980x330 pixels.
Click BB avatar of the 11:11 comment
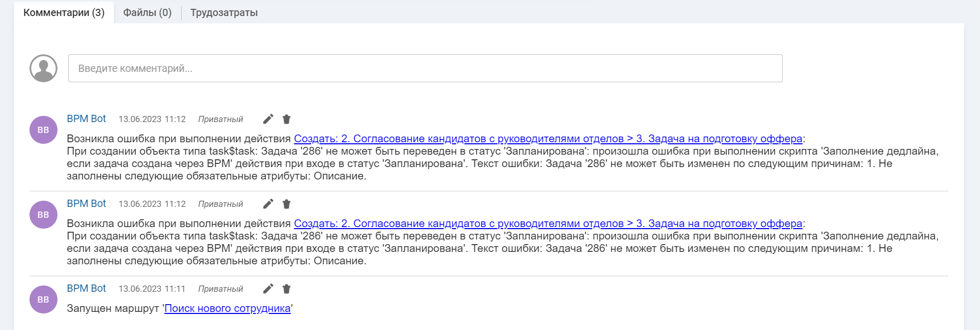point(43,299)
